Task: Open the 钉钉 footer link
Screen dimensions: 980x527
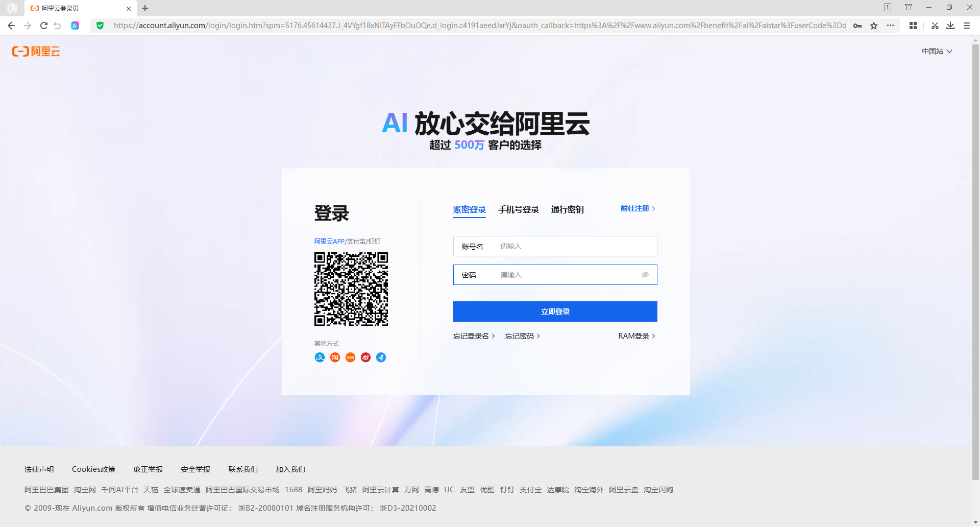Action: tap(507, 490)
